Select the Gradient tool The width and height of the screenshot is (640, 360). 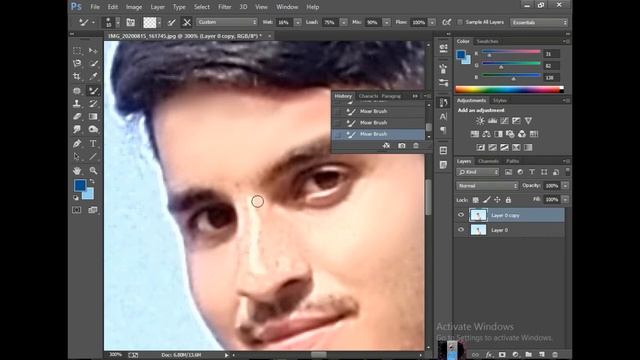point(93,116)
